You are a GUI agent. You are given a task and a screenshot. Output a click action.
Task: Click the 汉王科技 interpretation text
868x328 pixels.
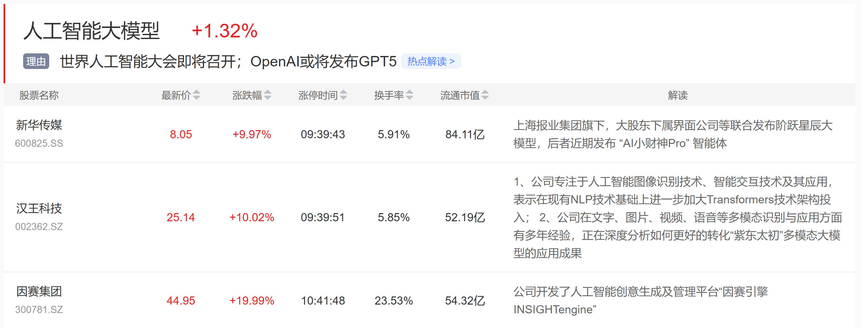click(x=677, y=217)
